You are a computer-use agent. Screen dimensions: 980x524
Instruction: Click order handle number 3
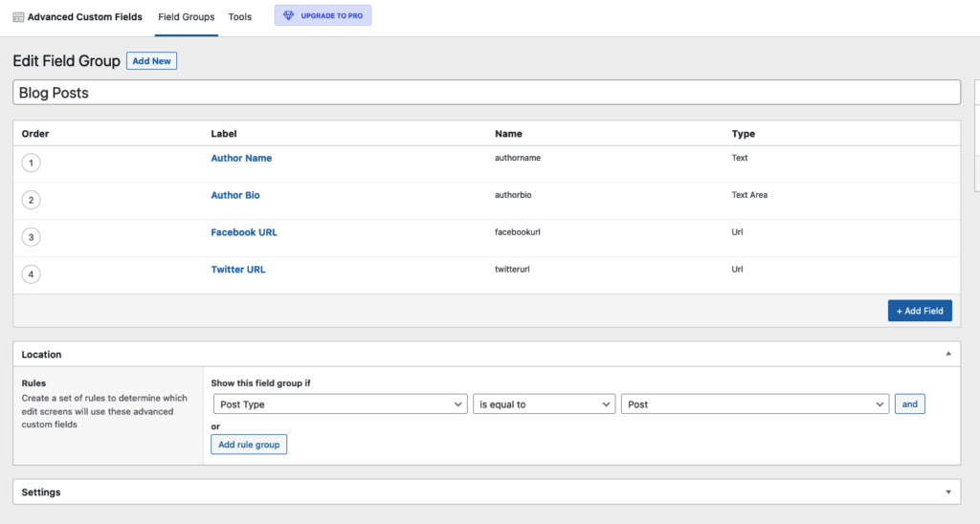(x=32, y=237)
